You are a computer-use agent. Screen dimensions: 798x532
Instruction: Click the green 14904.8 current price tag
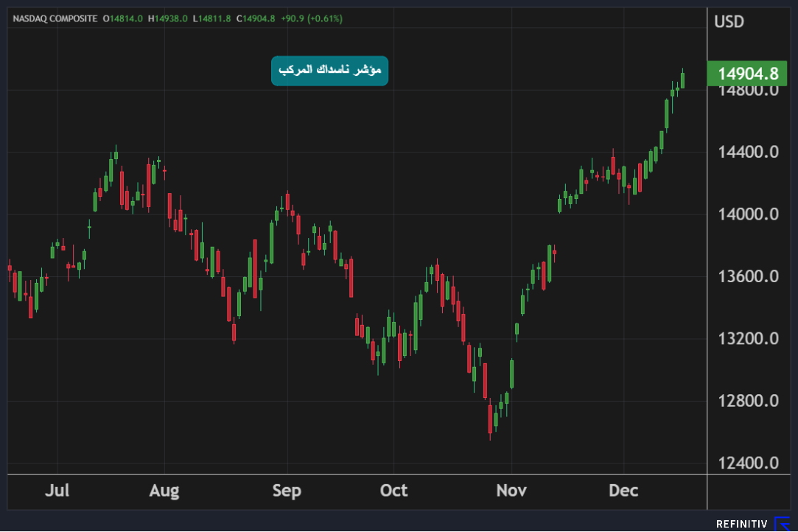(x=748, y=74)
